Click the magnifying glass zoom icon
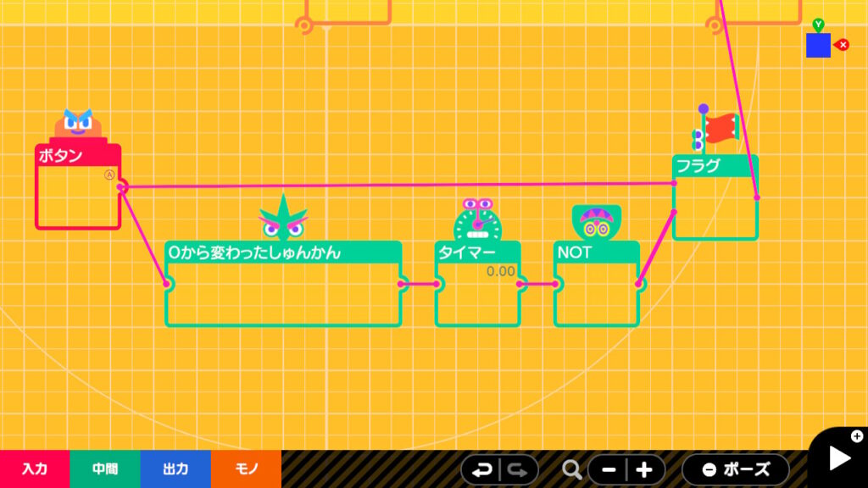868x488 pixels. [572, 469]
